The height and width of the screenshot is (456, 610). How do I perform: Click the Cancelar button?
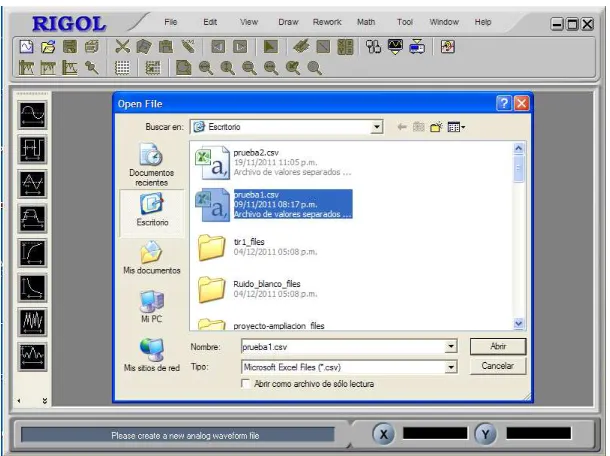click(x=498, y=366)
